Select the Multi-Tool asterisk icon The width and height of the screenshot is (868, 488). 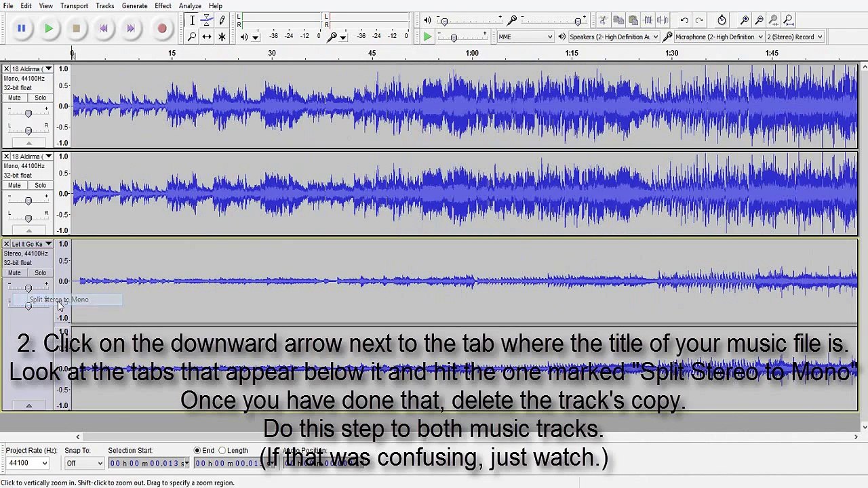222,37
